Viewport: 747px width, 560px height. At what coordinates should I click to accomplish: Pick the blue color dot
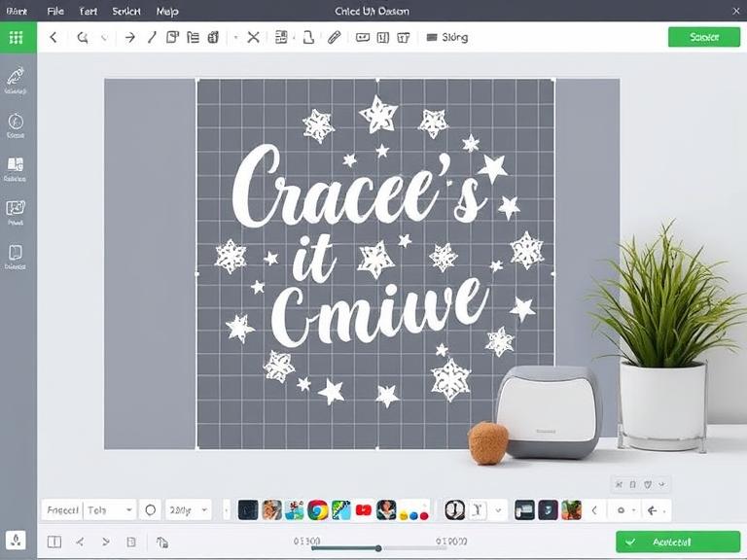(x=414, y=515)
